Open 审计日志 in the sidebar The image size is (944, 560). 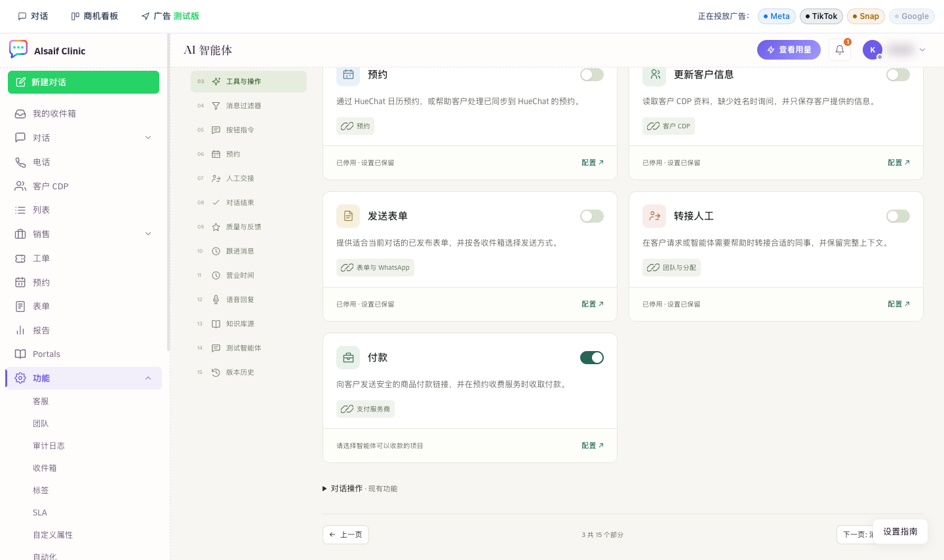click(x=49, y=446)
